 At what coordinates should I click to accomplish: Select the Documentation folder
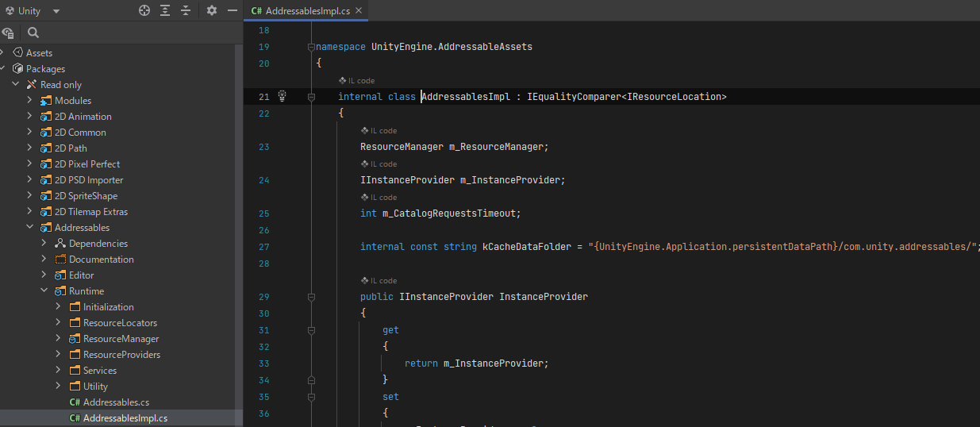[102, 259]
